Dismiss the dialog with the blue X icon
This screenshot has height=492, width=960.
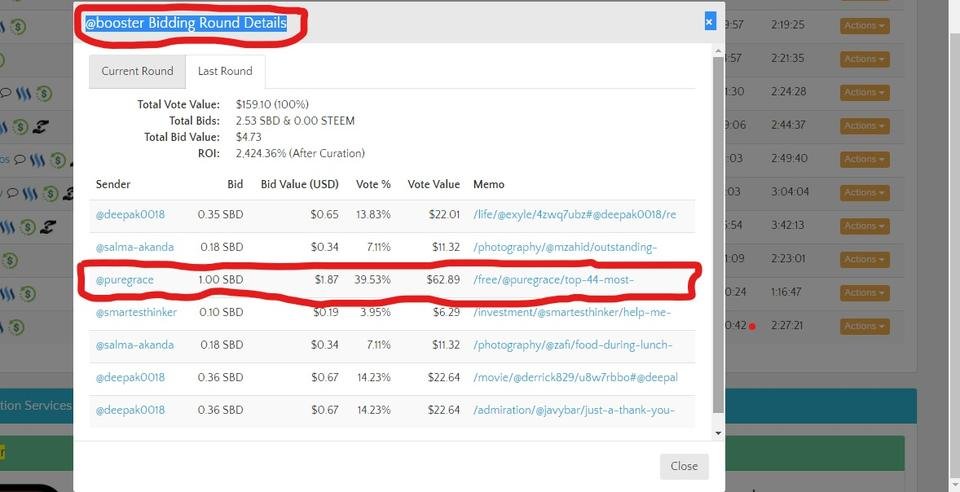[710, 22]
